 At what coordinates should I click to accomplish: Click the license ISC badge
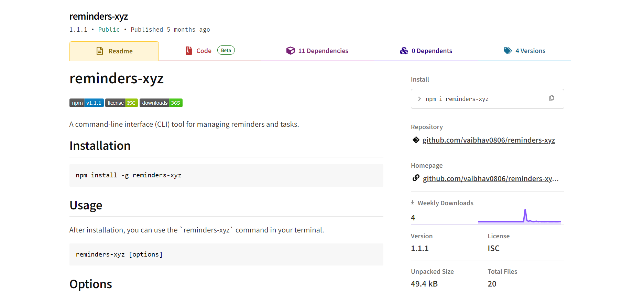tap(121, 103)
